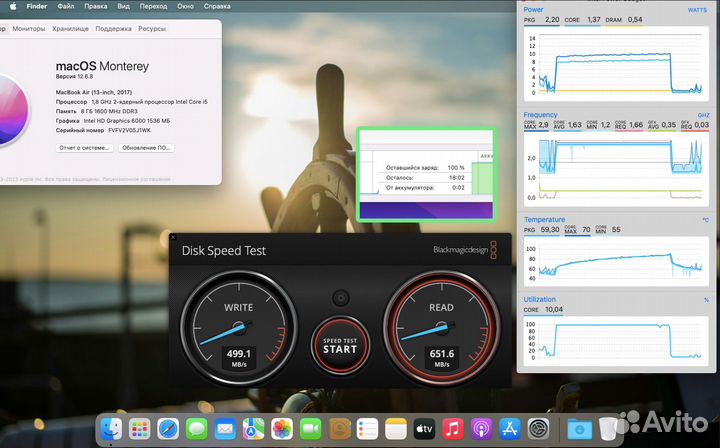Open the Окно menu
Screen dimensions: 720x448
click(x=186, y=6)
